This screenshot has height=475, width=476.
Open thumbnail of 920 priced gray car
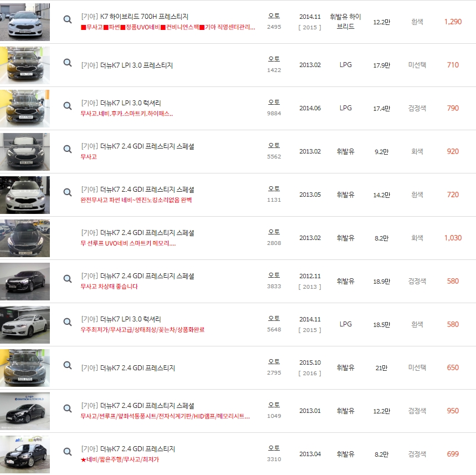(x=25, y=151)
